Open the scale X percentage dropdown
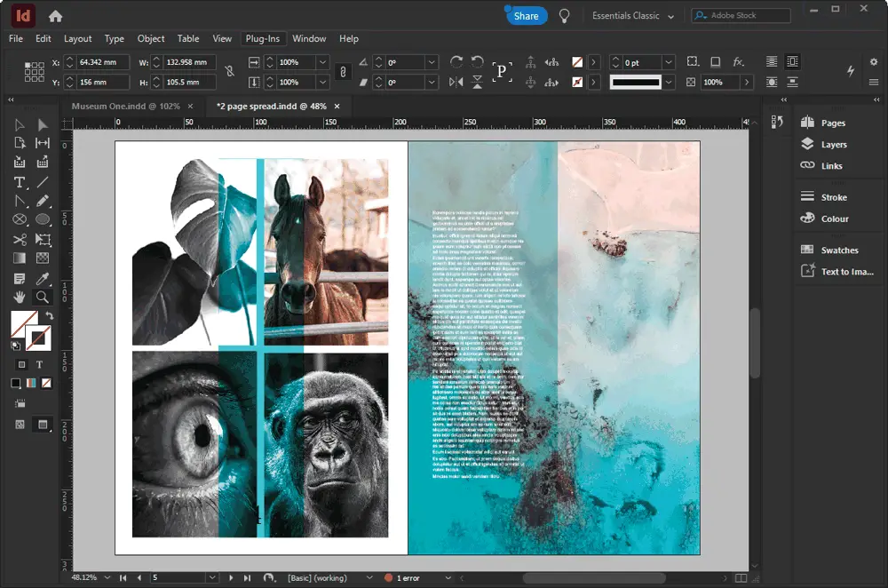 pyautogui.click(x=323, y=62)
